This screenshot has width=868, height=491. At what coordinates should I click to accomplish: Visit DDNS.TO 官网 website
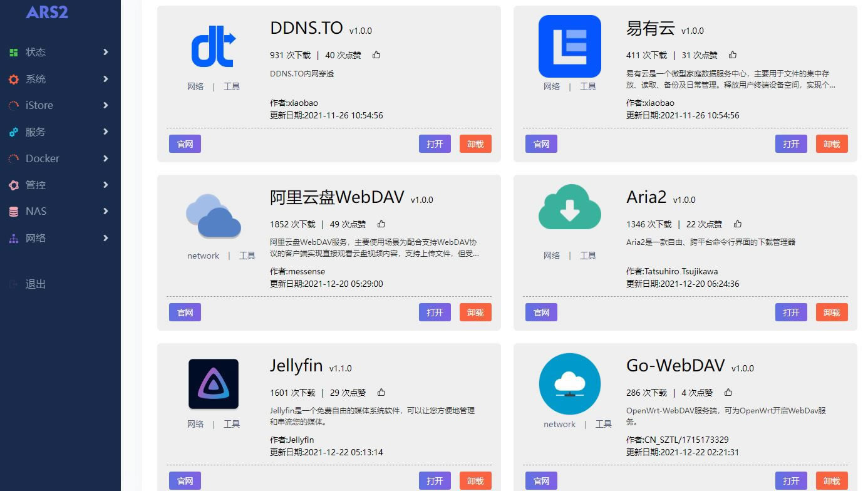[x=185, y=144]
